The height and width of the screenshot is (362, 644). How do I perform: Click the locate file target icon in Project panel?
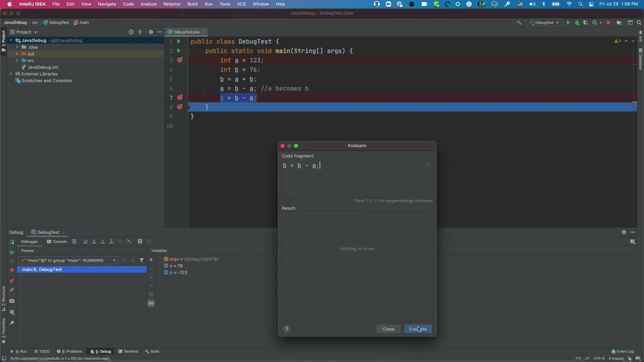pos(131,32)
